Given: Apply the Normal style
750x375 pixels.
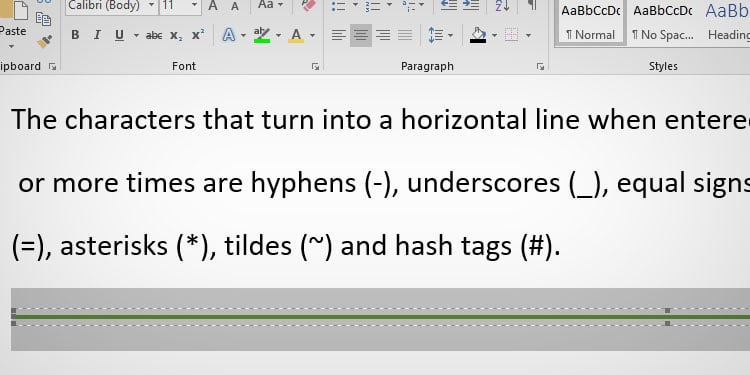Looking at the screenshot, I should pyautogui.click(x=590, y=22).
